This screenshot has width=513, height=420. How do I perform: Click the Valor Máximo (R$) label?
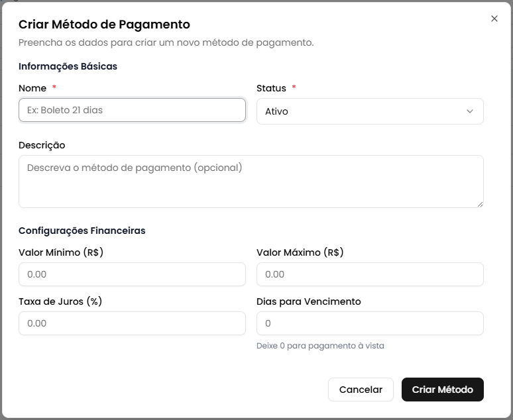[300, 252]
